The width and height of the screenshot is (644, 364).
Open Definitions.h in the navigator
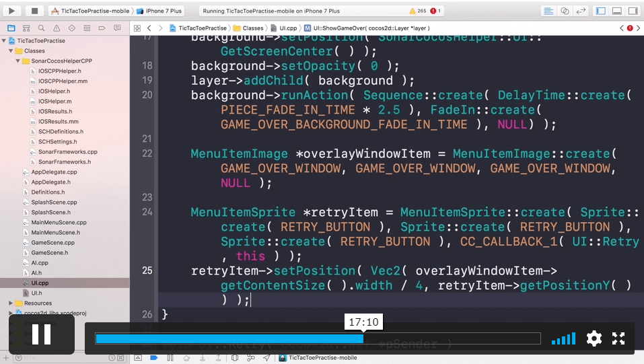coord(48,192)
